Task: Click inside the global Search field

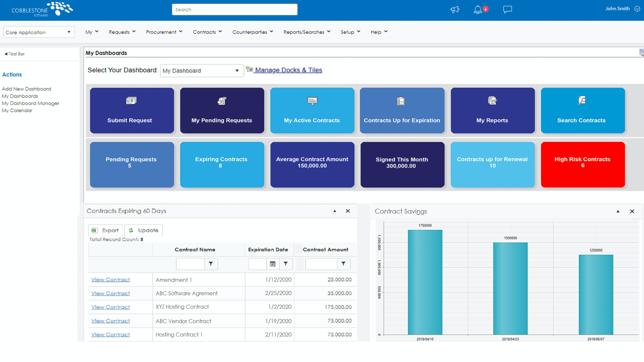Action: click(x=234, y=9)
